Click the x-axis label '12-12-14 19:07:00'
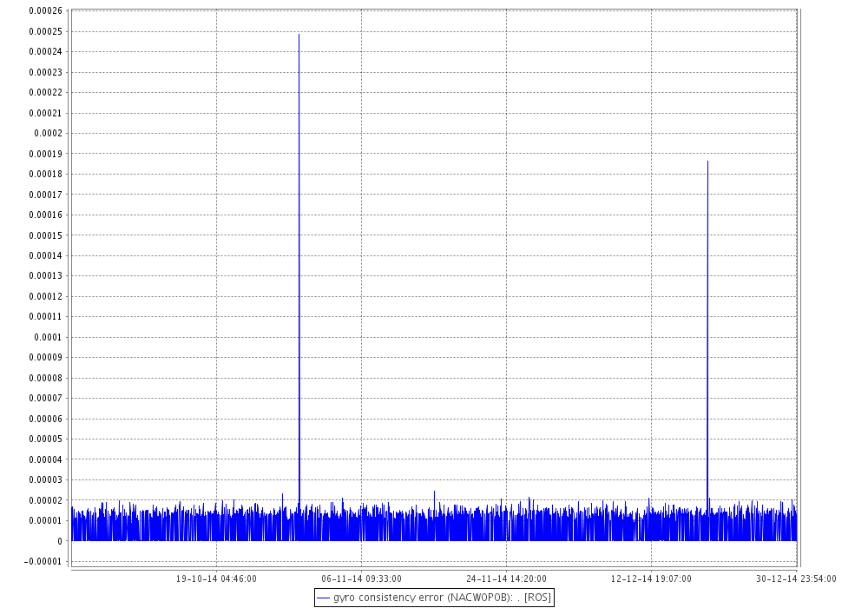Screen dimensions: 868x608 (x=651, y=578)
